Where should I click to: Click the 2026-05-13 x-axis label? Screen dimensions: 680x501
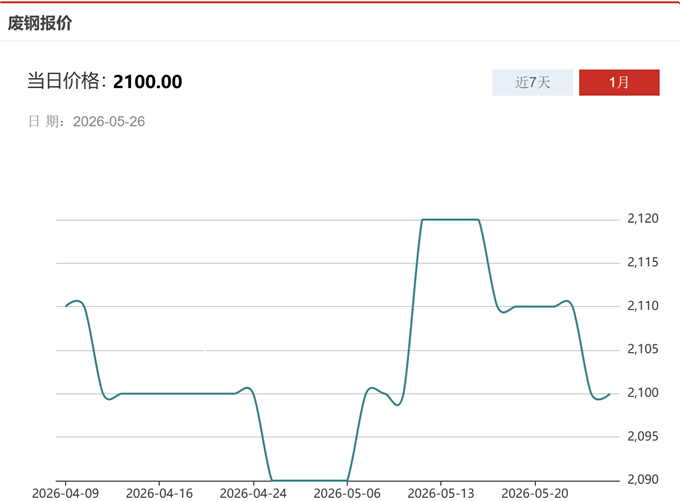[441, 494]
